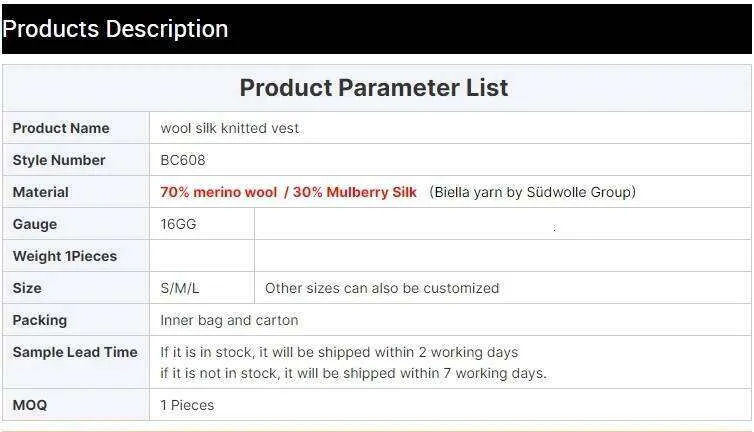Viewport: 754px width, 432px height.
Task: Click Other sizes can also be customized text
Action: pos(382,288)
